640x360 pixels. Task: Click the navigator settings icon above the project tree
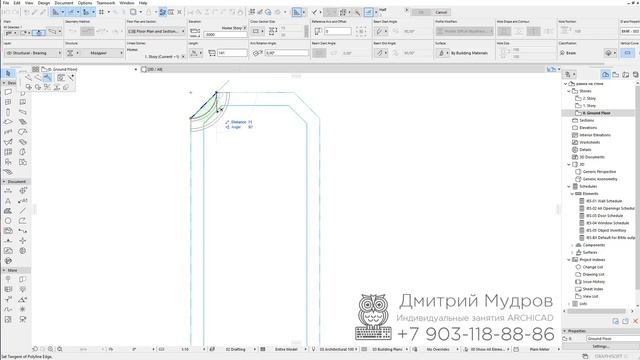point(569,74)
